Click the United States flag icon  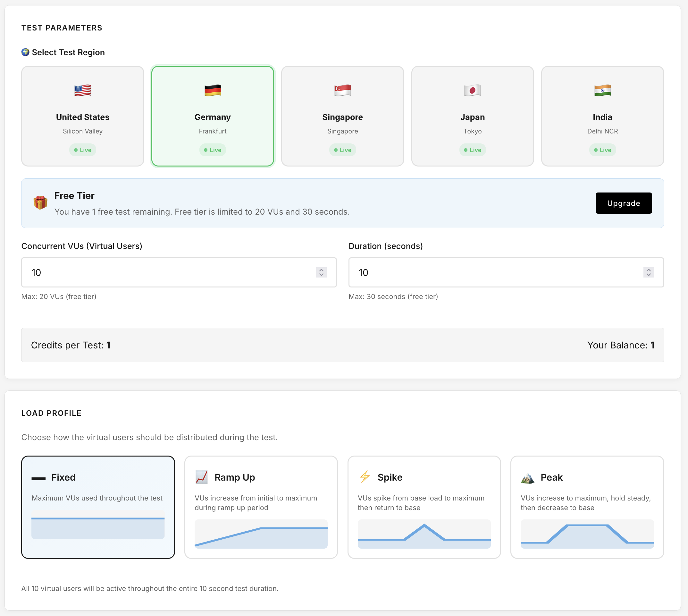(82, 90)
